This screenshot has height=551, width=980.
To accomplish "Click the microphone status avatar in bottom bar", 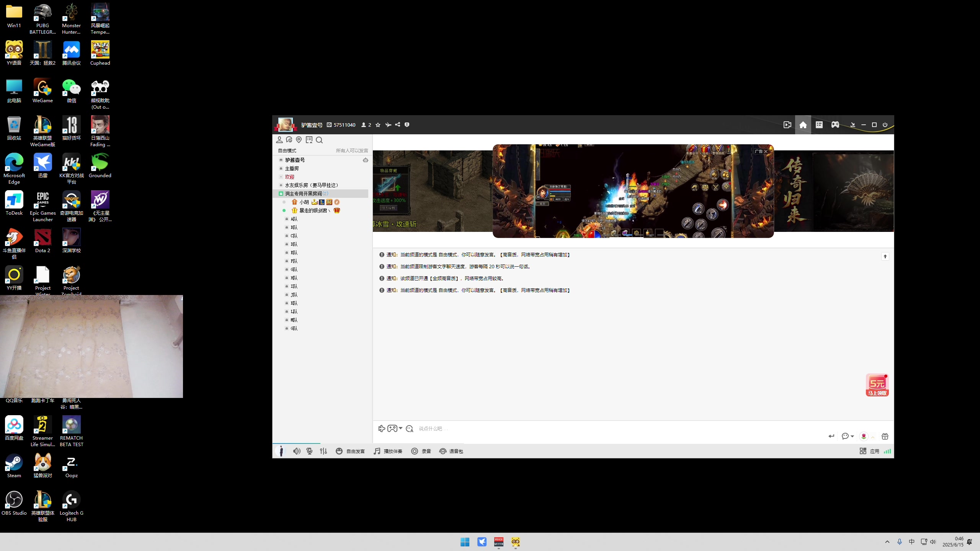I will pos(281,451).
